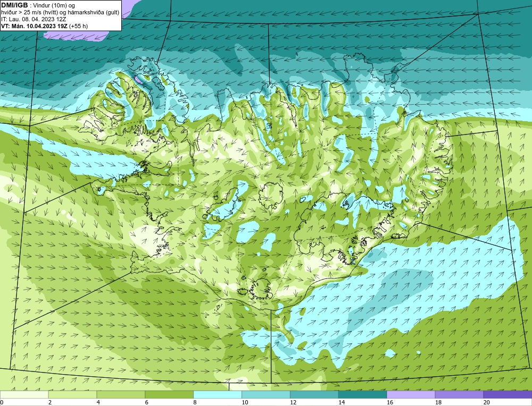
Task: Click the legend scale label '20'
Action: (487, 402)
